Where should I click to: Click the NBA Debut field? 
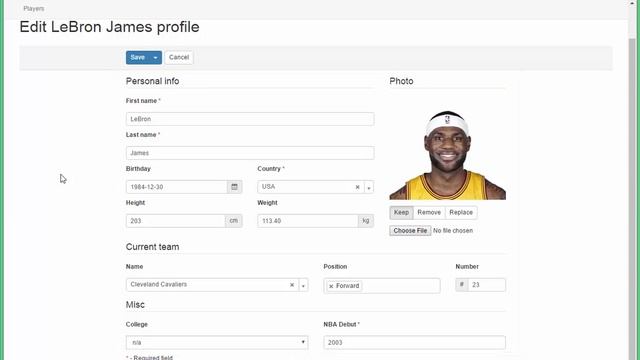[415, 342]
